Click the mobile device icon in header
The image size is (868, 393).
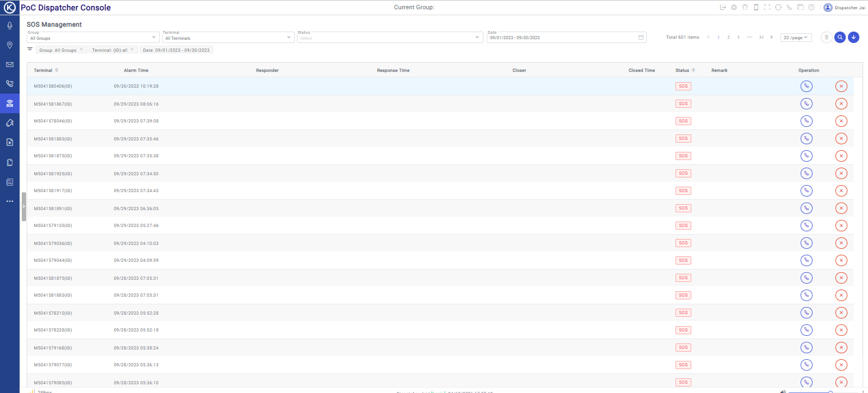[x=756, y=8]
